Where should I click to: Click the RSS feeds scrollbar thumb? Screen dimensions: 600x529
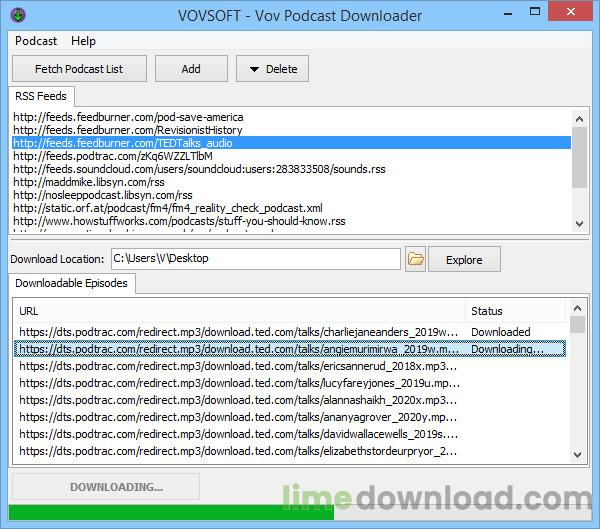tap(579, 157)
